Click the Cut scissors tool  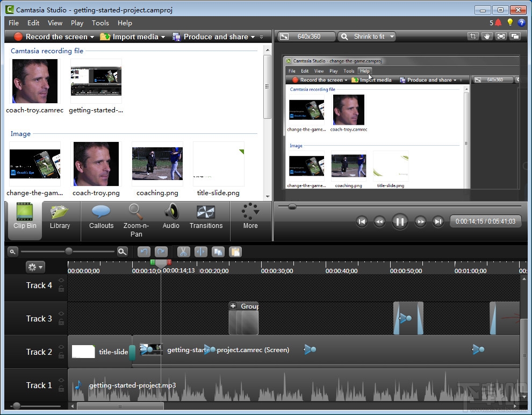(x=184, y=252)
